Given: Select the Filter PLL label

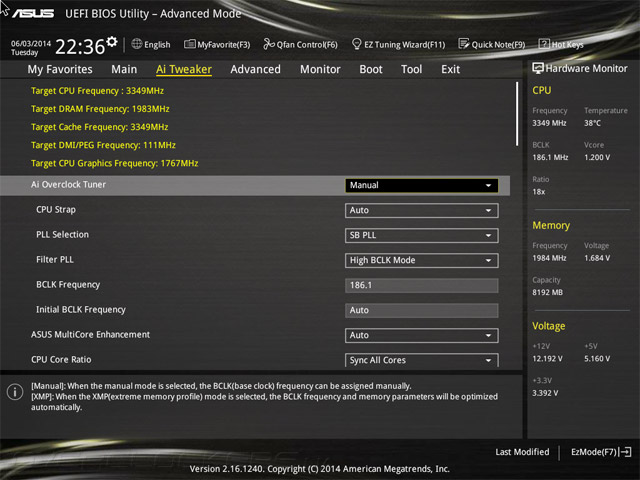Looking at the screenshot, I should (x=55, y=260).
